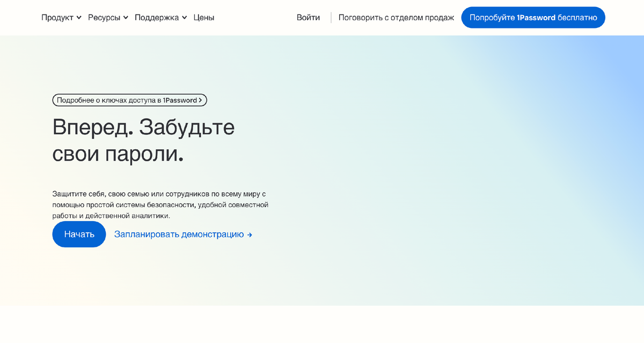This screenshot has height=343, width=644.
Task: Open the Продукт dropdown menu
Action: [x=61, y=18]
